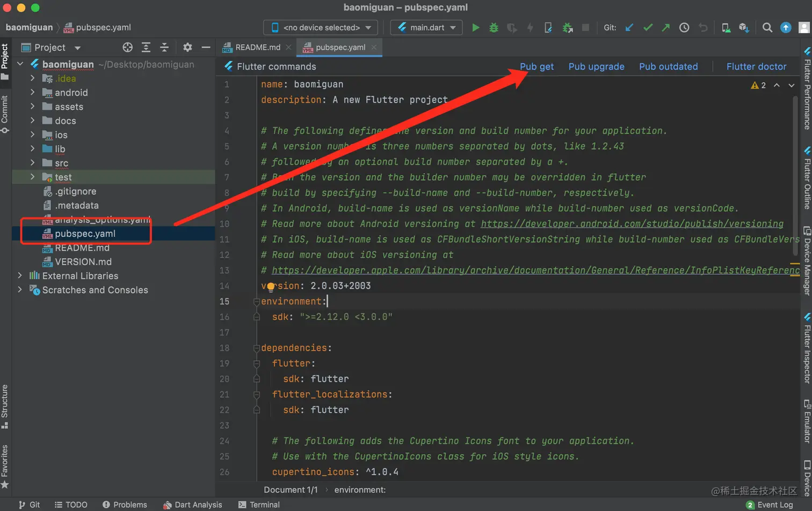The image size is (812, 511).
Task: Open the main.dart run configuration dropdown
Action: point(426,27)
